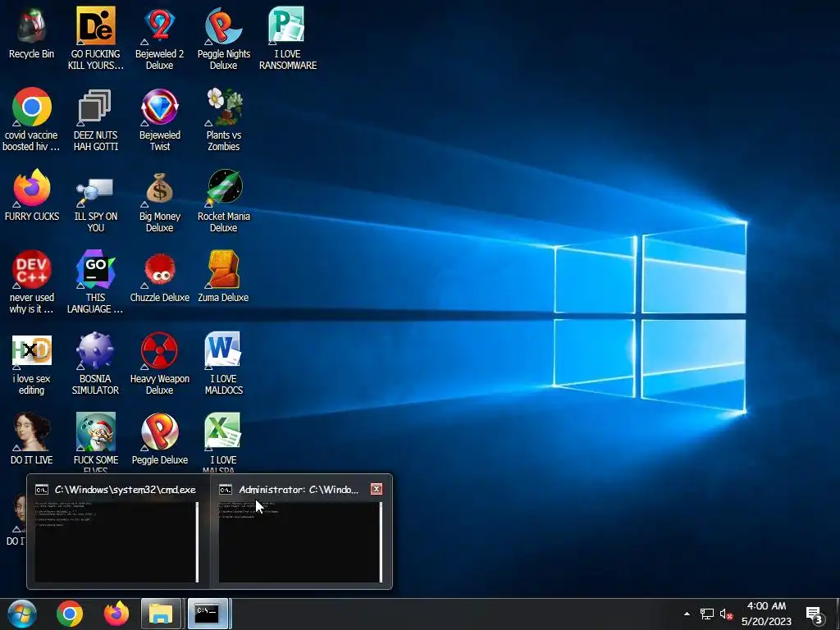
Task: Open the Action Center notifications icon
Action: click(815, 615)
